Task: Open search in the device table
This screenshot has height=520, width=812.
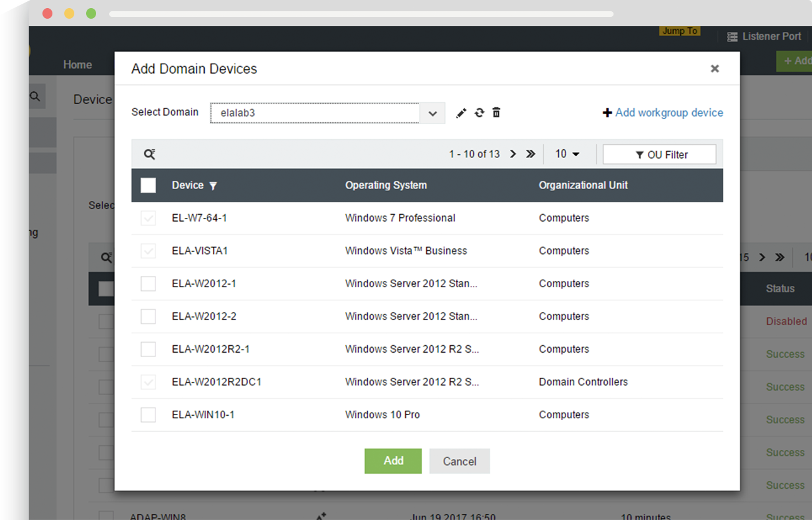Action: (150, 154)
